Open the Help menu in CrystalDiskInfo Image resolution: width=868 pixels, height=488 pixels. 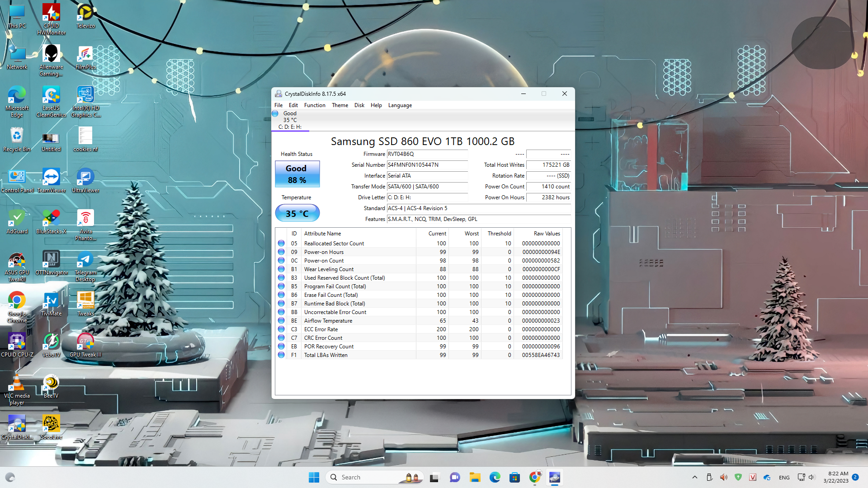[x=376, y=105]
